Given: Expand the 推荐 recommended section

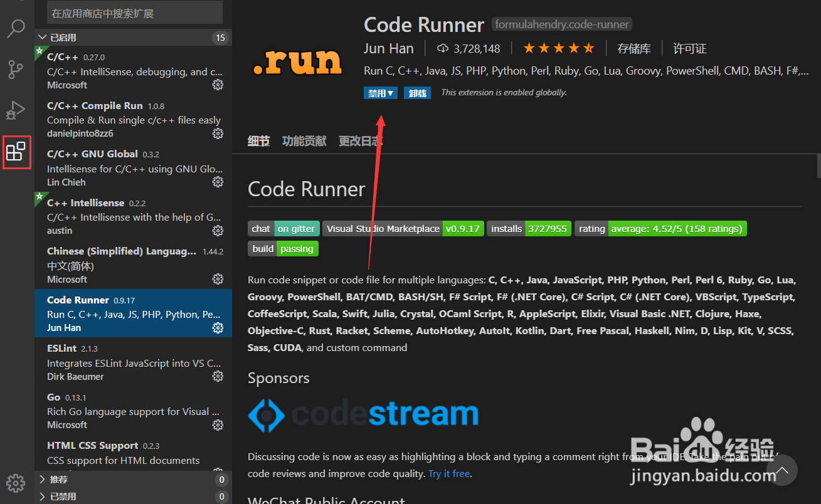Looking at the screenshot, I should click(x=133, y=480).
